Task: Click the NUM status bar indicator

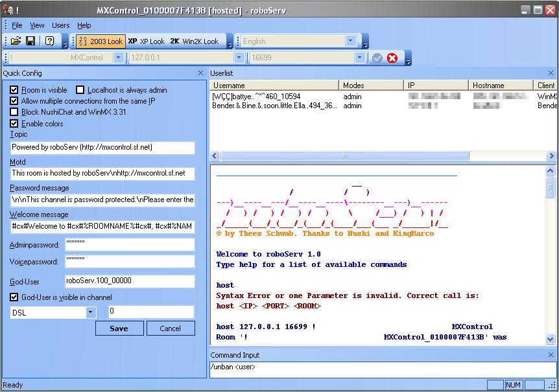Action: [x=513, y=385]
